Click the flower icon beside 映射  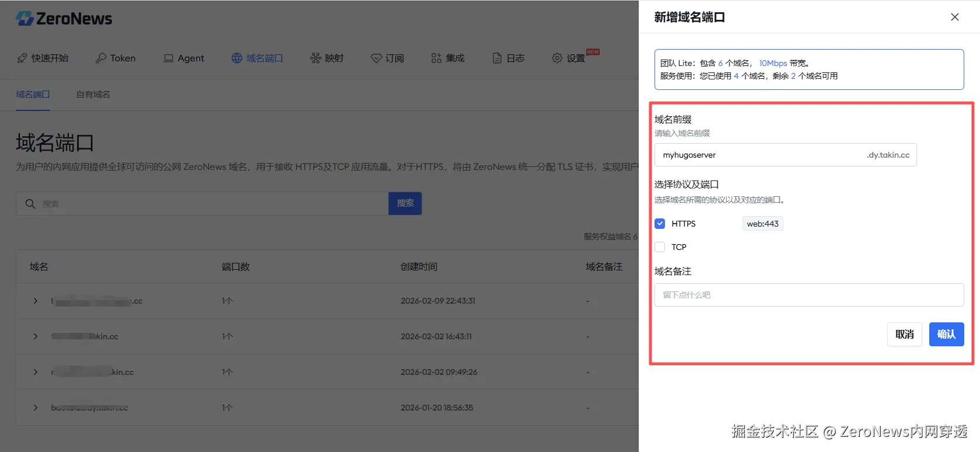pos(316,58)
